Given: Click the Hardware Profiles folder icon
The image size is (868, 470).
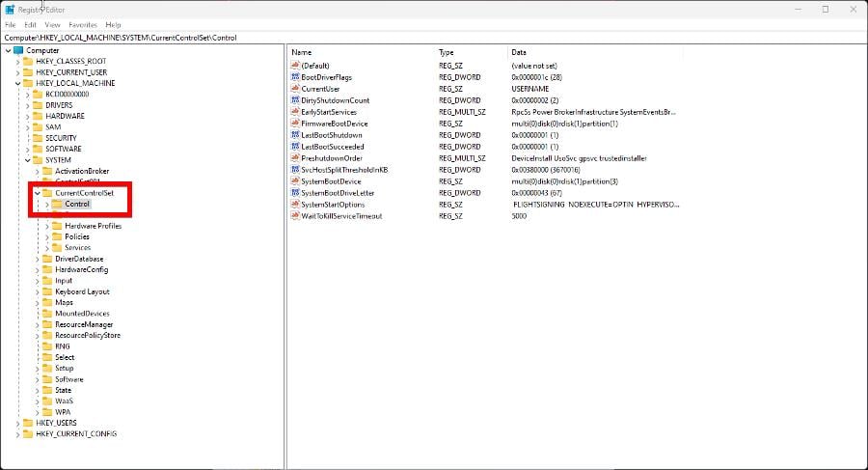Looking at the screenshot, I should [x=57, y=226].
